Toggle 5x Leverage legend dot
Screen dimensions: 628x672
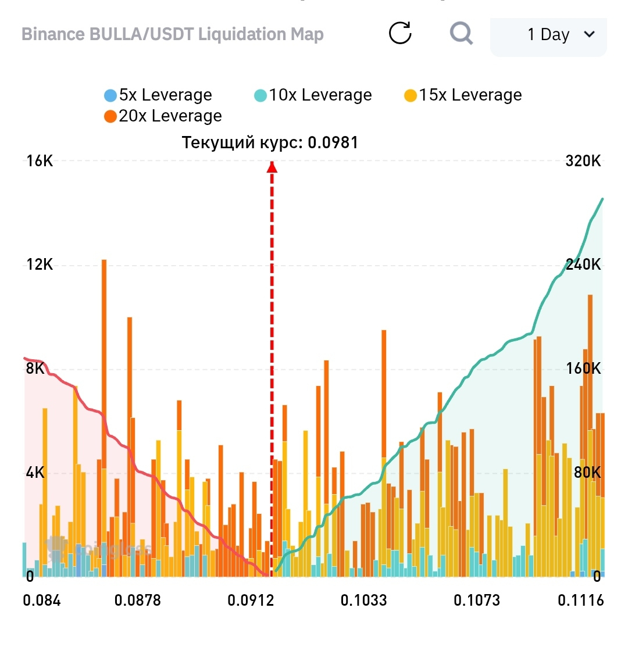pyautogui.click(x=110, y=95)
